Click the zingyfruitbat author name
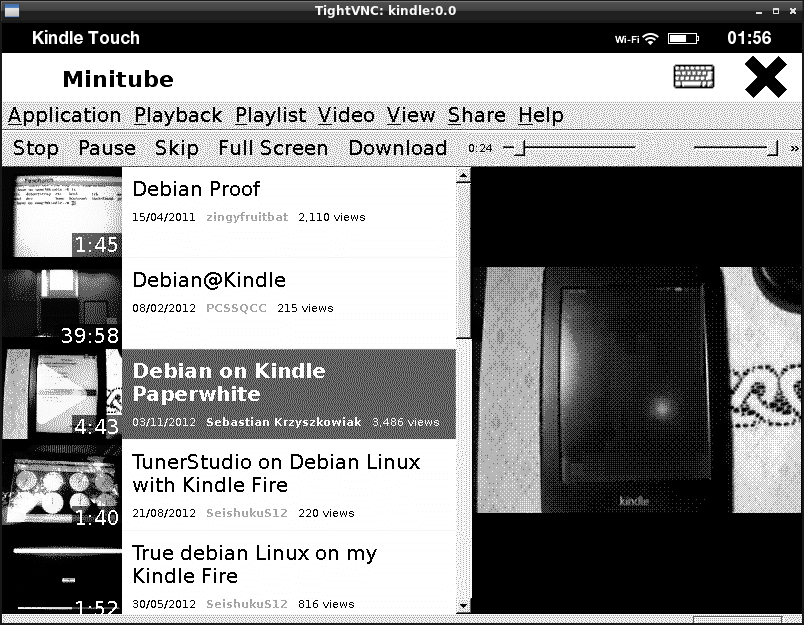This screenshot has height=625, width=804. pos(247,217)
